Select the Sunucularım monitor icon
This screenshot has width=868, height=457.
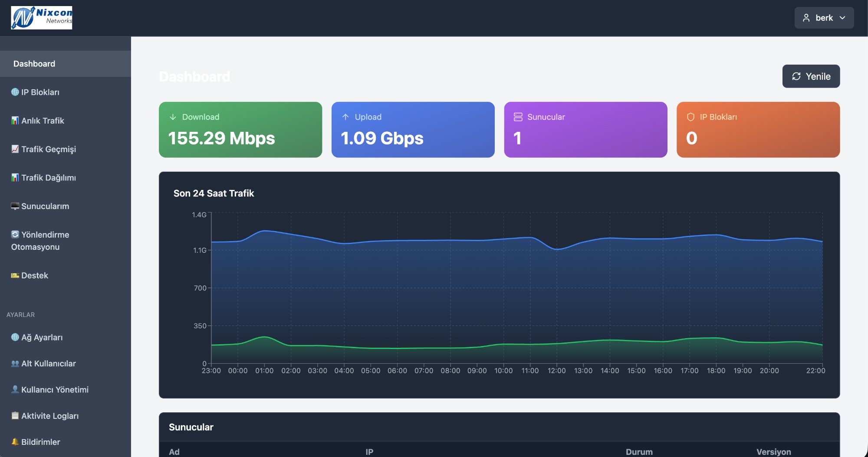(x=15, y=206)
